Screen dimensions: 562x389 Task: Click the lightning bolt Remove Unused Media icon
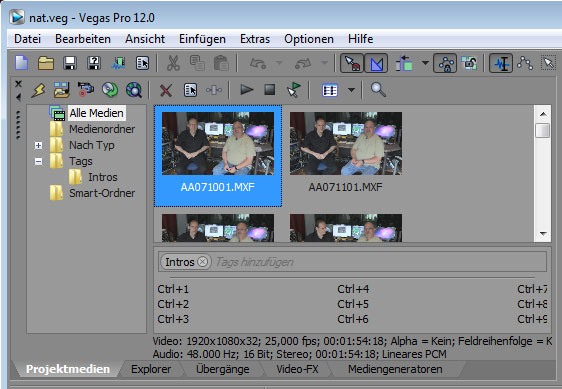(38, 90)
